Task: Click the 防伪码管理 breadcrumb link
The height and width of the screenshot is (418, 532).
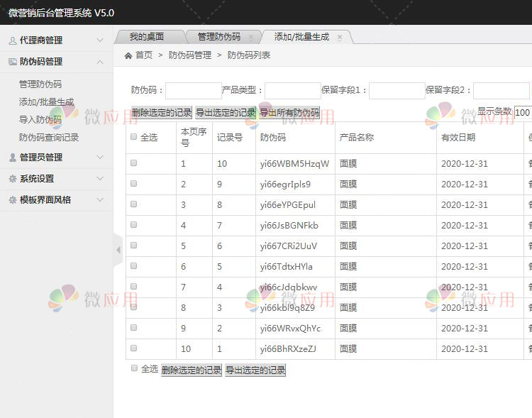Action: (x=190, y=55)
